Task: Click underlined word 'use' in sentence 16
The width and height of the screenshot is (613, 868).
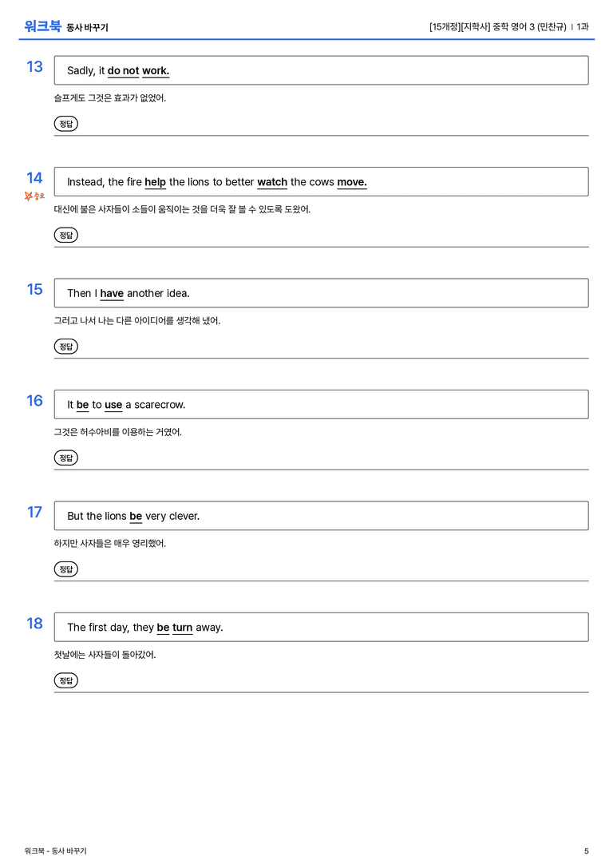Action: click(x=113, y=405)
